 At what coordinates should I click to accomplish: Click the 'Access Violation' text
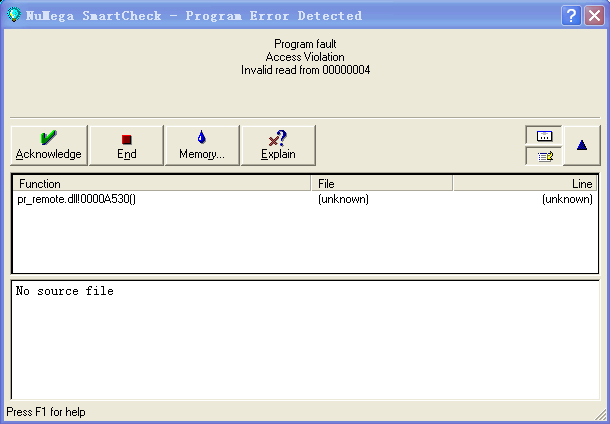(x=305, y=57)
